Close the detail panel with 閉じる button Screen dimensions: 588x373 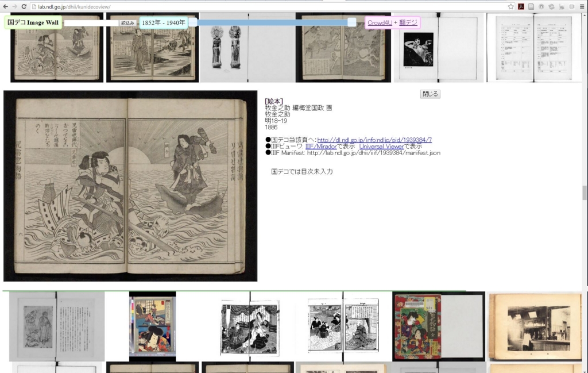(430, 94)
